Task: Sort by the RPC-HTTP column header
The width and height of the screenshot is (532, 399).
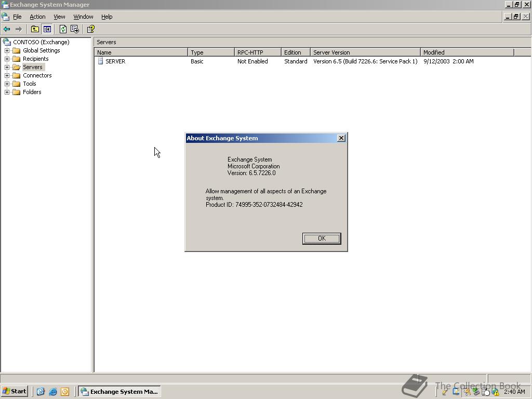Action: 258,52
